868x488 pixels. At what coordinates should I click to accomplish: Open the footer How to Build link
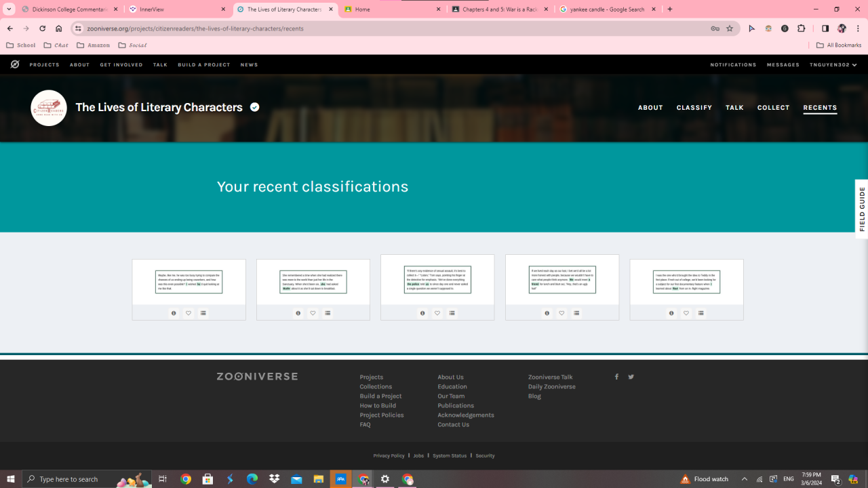tap(378, 405)
